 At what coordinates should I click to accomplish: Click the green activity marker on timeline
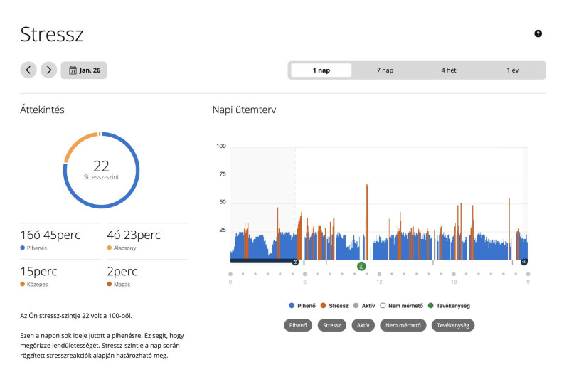click(x=361, y=265)
